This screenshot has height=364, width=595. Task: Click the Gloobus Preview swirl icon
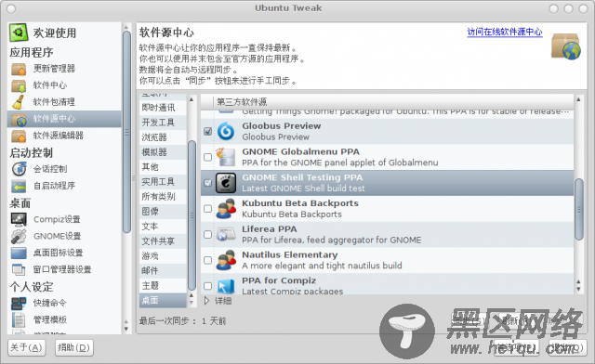tap(226, 131)
